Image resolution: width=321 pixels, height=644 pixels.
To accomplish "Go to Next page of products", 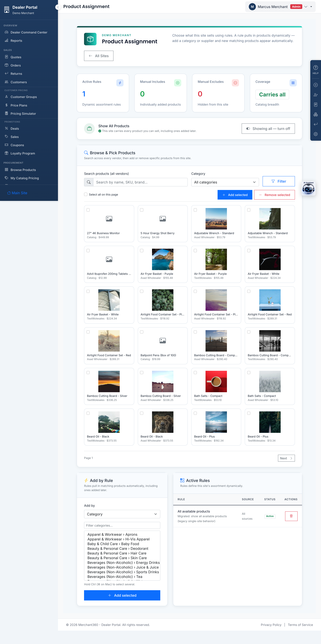I will [x=286, y=458].
